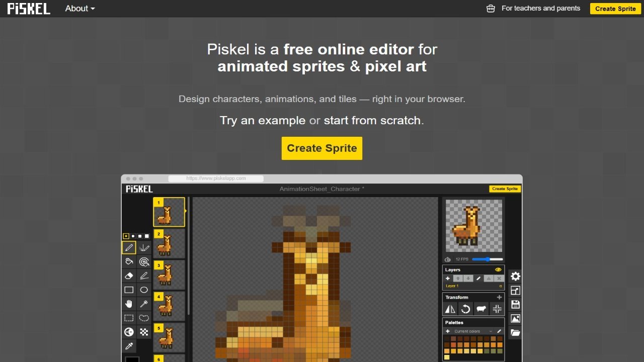
Task: Open editor Preferences gear icon
Action: [x=515, y=277]
